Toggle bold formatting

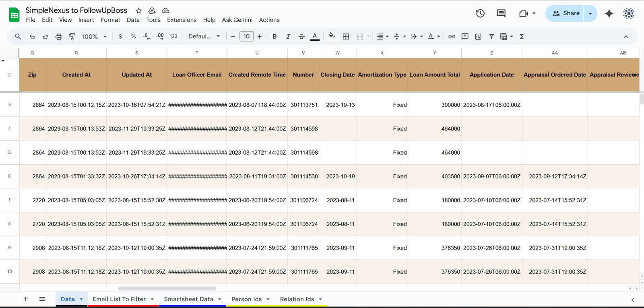point(275,37)
